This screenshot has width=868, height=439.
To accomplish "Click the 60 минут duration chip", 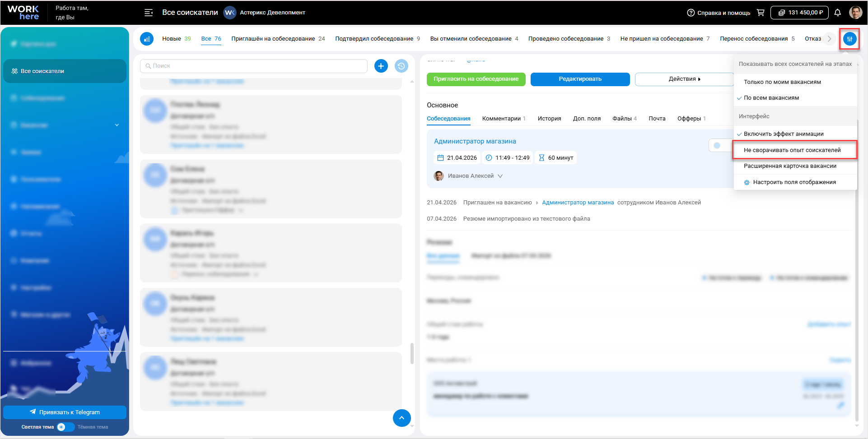I will pos(556,157).
